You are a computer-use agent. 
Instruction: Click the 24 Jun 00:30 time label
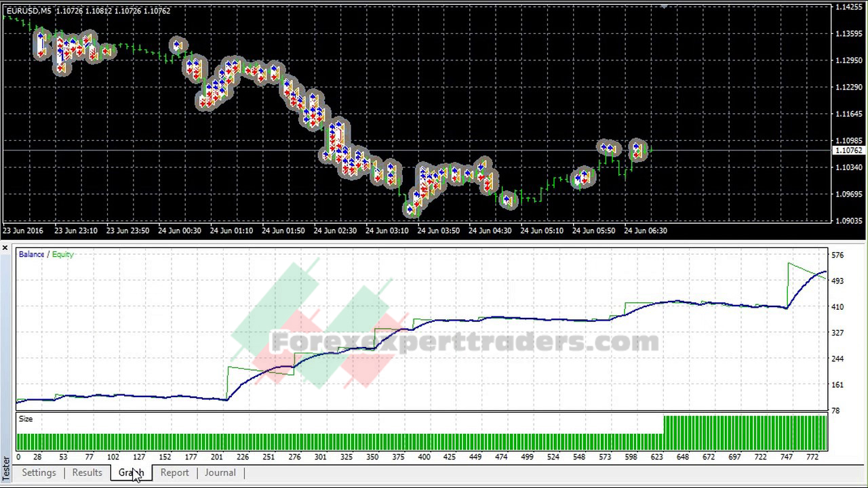(x=180, y=230)
